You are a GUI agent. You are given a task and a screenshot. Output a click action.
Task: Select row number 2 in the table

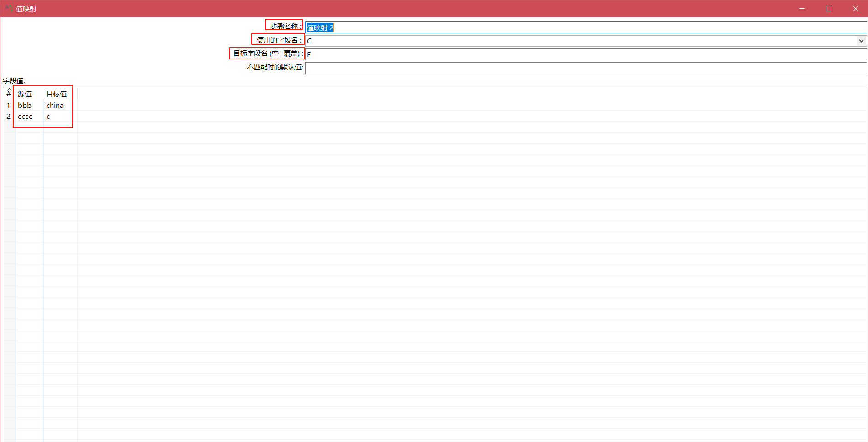[x=9, y=117]
